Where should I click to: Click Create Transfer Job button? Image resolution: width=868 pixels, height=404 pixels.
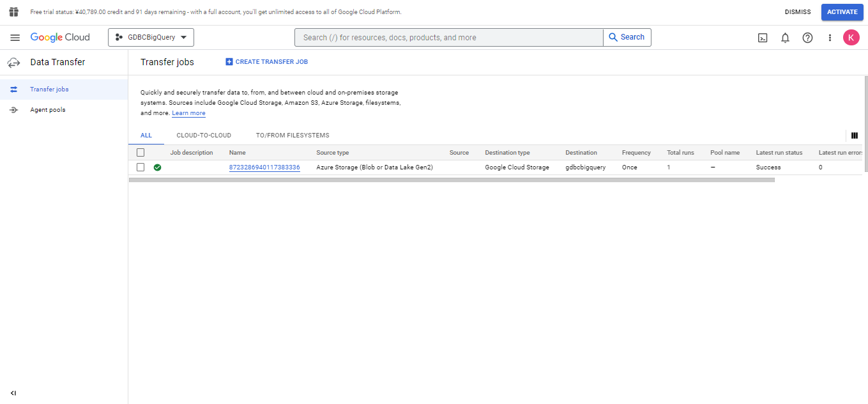pyautogui.click(x=266, y=62)
